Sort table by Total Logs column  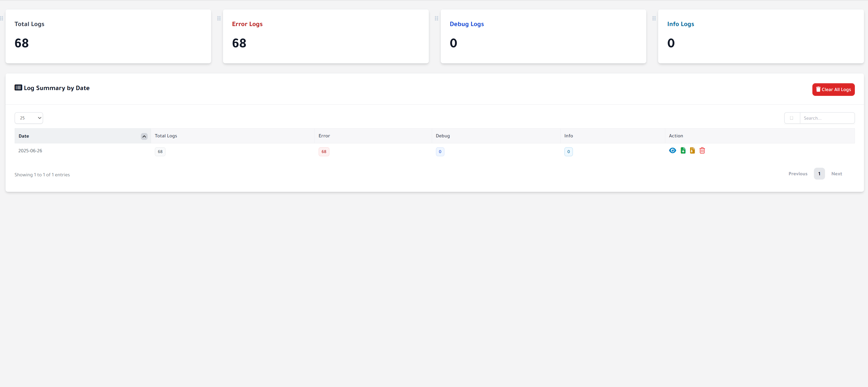click(x=166, y=136)
